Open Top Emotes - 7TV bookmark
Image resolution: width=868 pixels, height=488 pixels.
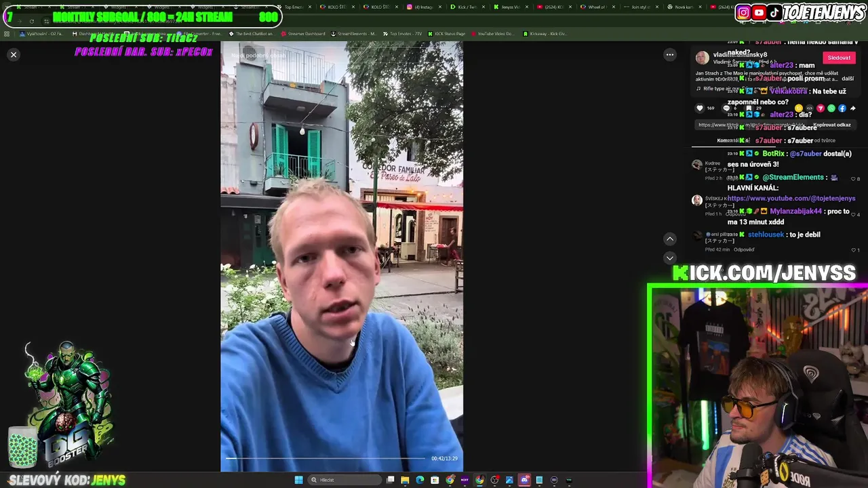pyautogui.click(x=401, y=33)
